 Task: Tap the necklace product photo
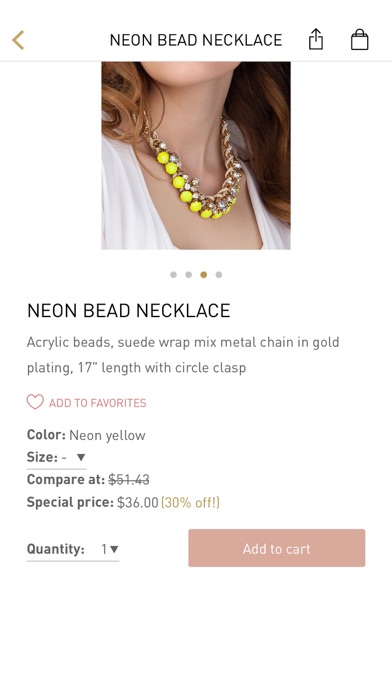pyautogui.click(x=196, y=155)
